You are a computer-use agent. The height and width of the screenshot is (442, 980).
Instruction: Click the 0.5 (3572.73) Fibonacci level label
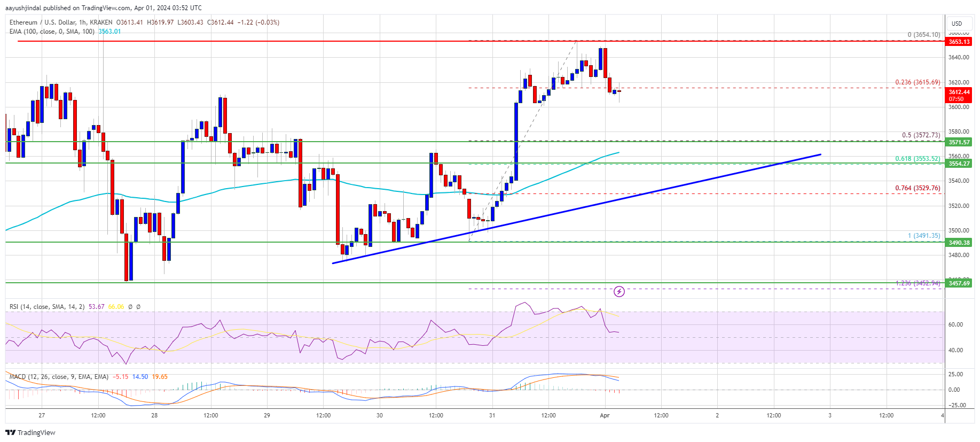[921, 135]
